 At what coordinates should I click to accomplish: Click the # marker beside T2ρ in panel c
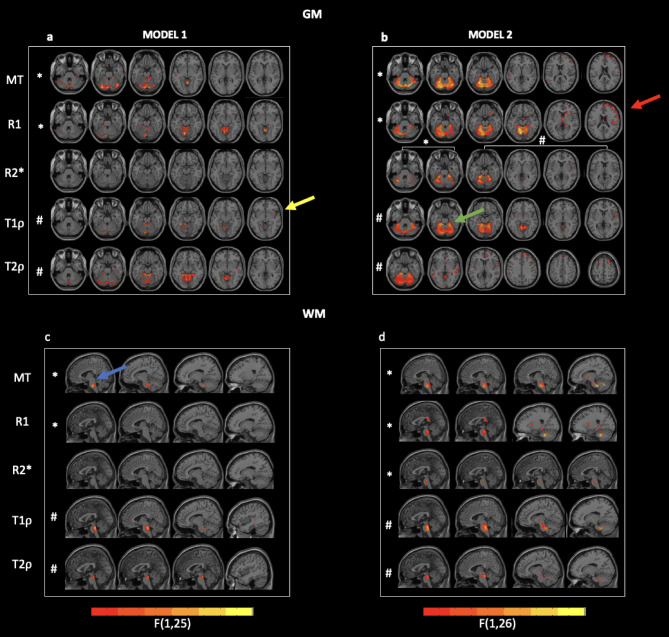pos(54,568)
